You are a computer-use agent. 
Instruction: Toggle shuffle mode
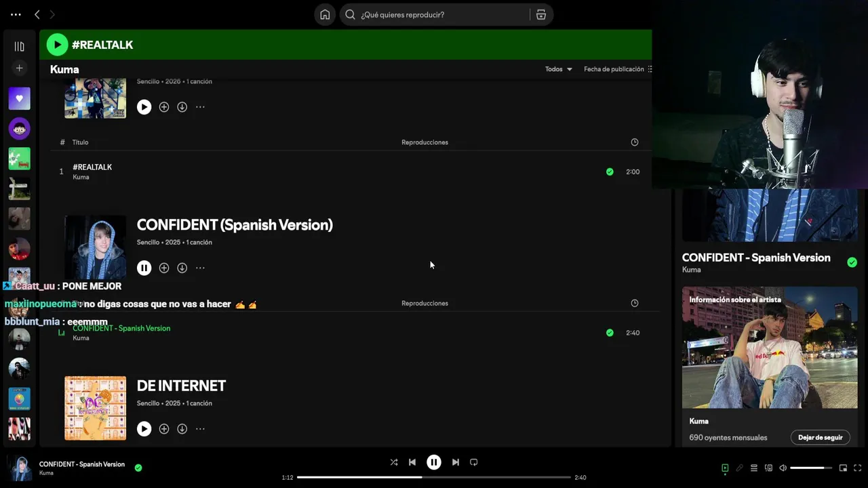394,462
